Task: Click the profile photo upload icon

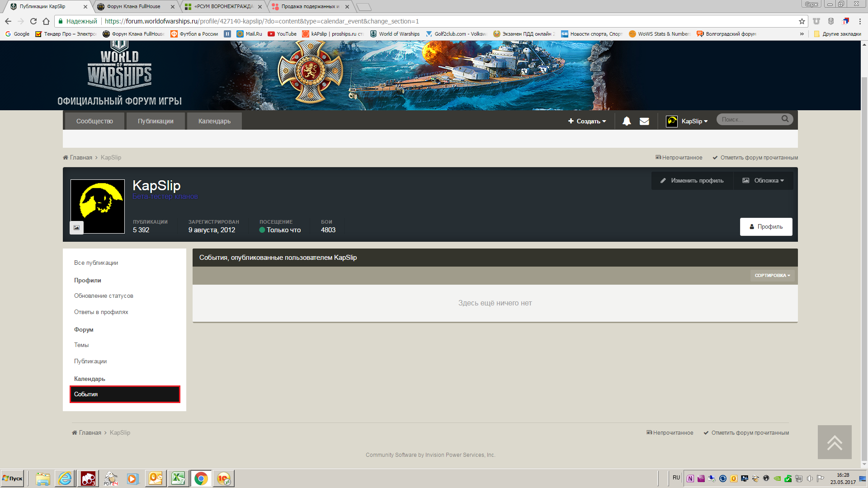Action: pos(76,227)
